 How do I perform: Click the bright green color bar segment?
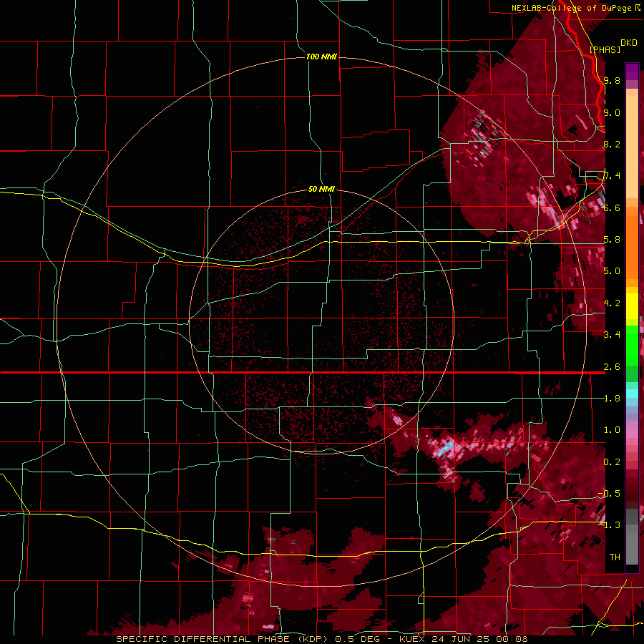pyautogui.click(x=632, y=346)
